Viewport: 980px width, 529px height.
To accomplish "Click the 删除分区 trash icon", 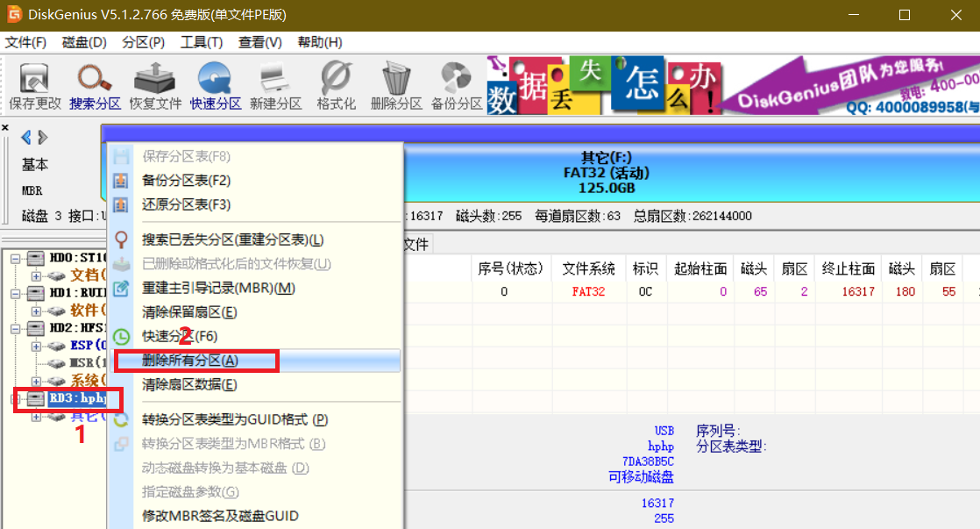I will click(x=396, y=86).
